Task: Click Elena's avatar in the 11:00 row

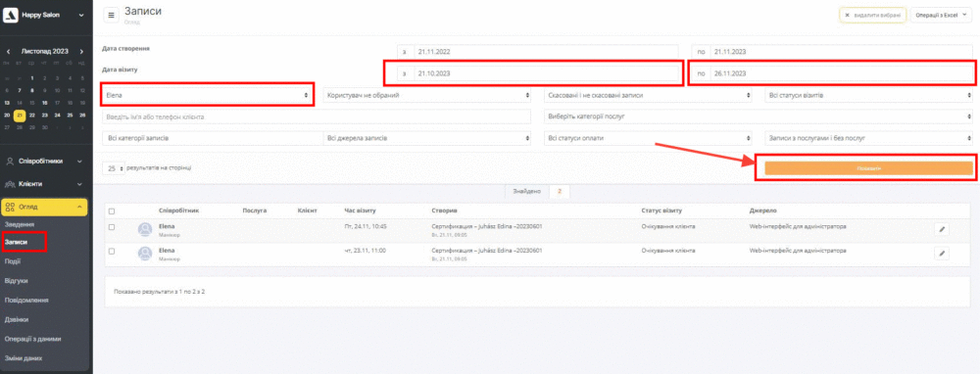Action: point(145,253)
